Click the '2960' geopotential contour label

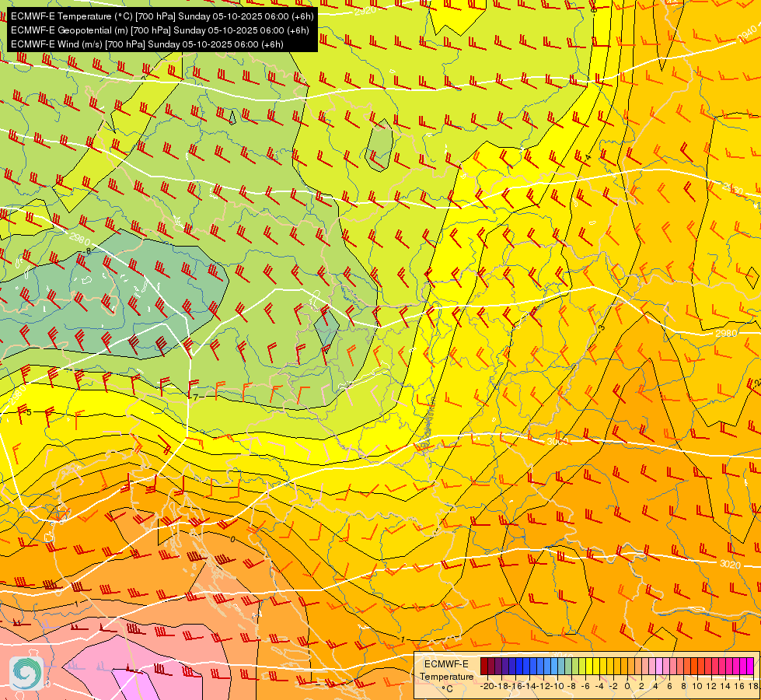pyautogui.click(x=732, y=189)
